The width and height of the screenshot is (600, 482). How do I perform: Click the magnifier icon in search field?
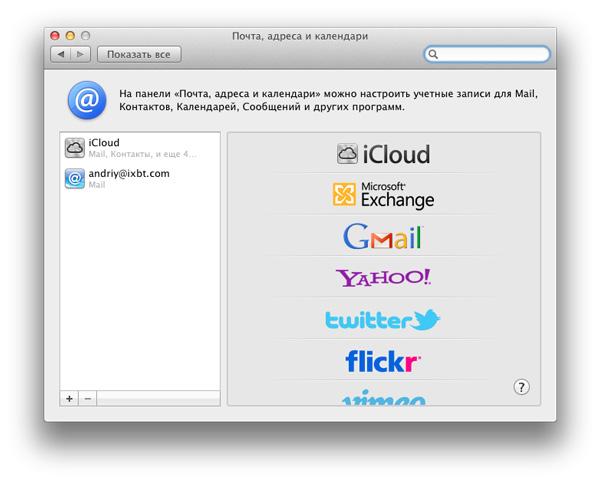tap(433, 54)
